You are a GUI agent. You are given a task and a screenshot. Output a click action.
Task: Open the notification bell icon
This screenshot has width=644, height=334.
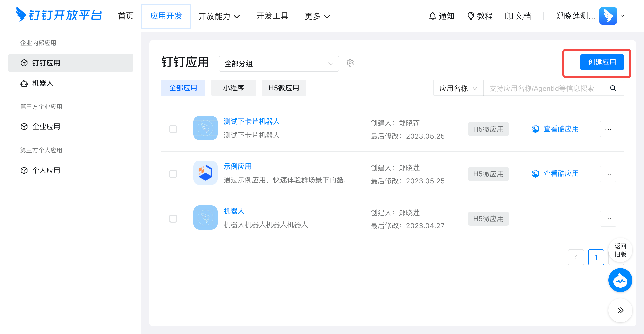tap(432, 16)
